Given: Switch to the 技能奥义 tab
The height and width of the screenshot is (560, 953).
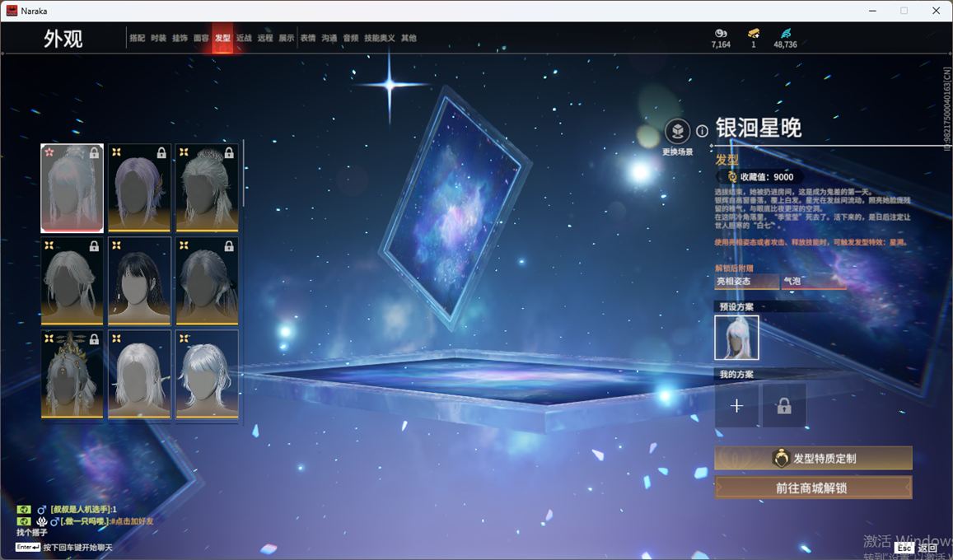Looking at the screenshot, I should (x=379, y=38).
